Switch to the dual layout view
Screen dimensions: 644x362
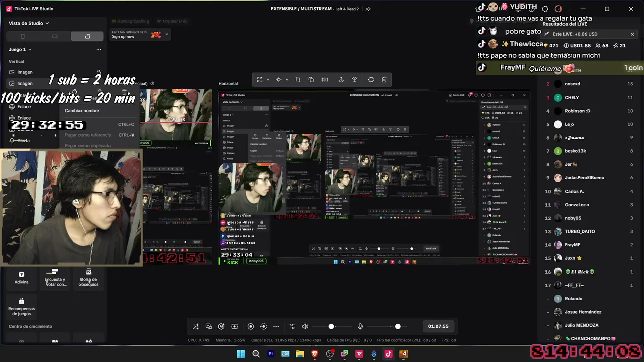tap(87, 36)
